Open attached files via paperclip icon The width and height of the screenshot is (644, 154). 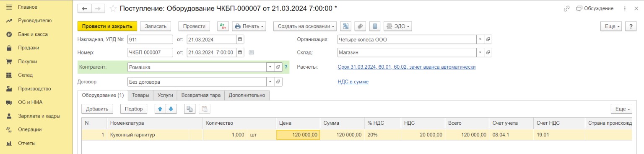(360, 26)
